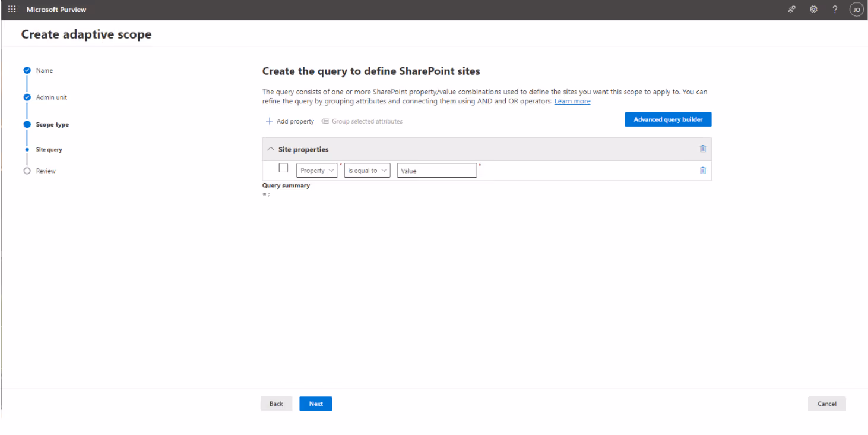Delete the Site properties group
868x435 pixels.
coord(703,149)
